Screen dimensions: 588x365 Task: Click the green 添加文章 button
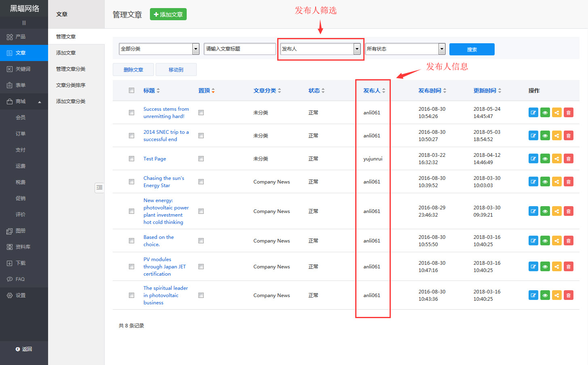click(168, 15)
